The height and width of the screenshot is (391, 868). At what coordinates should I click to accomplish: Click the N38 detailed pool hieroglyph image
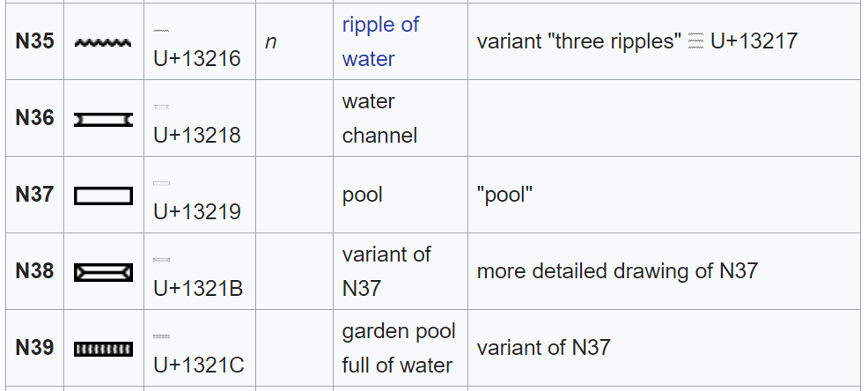104,272
